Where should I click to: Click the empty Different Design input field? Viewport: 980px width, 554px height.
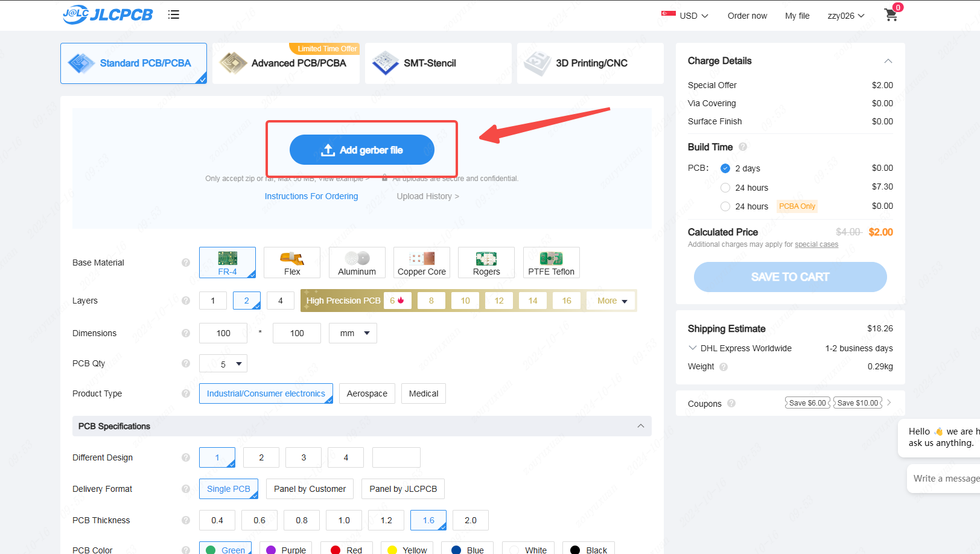coord(396,457)
